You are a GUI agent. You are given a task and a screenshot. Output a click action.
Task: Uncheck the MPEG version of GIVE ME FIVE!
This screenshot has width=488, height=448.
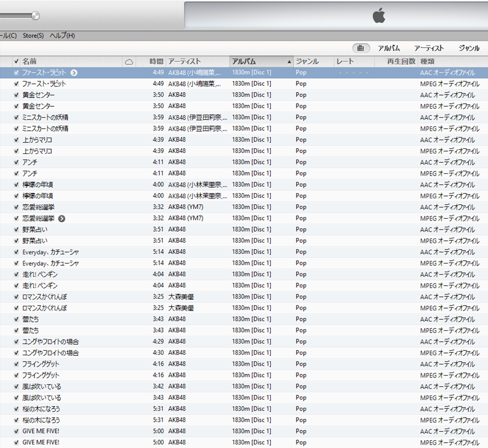(x=16, y=442)
